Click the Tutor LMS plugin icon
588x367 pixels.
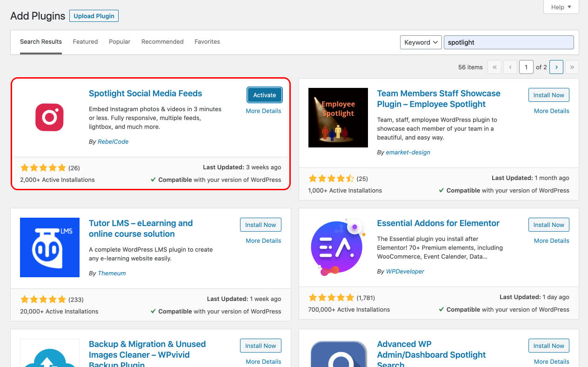tap(50, 247)
